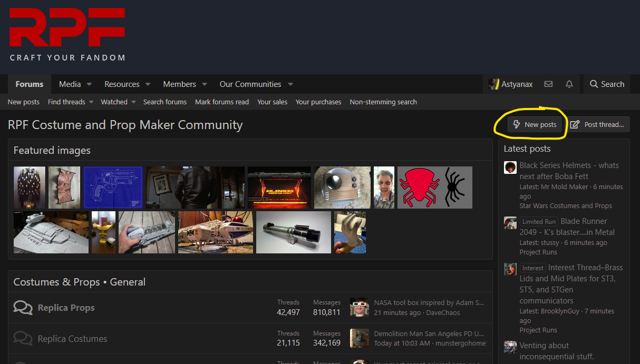Open the Star Destroyer model featured image
Image resolution: width=640 pixels, height=364 pixels.
tap(51, 232)
